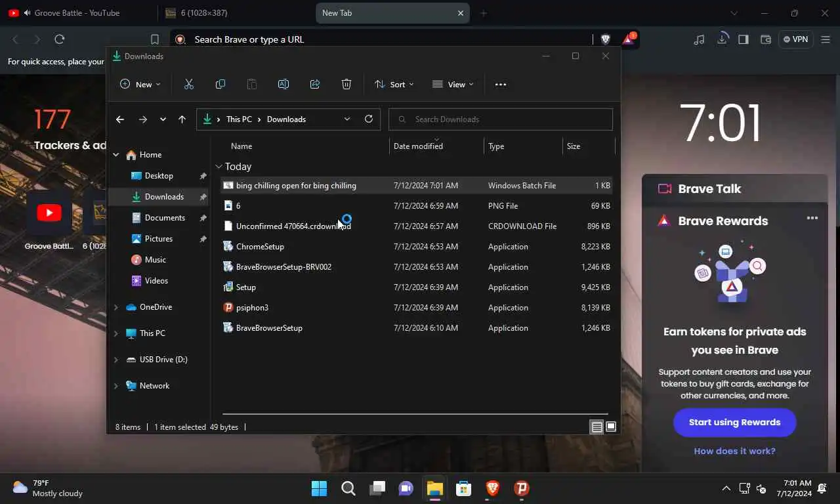Go up one folder level in Explorer
The width and height of the screenshot is (840, 504).
(182, 119)
